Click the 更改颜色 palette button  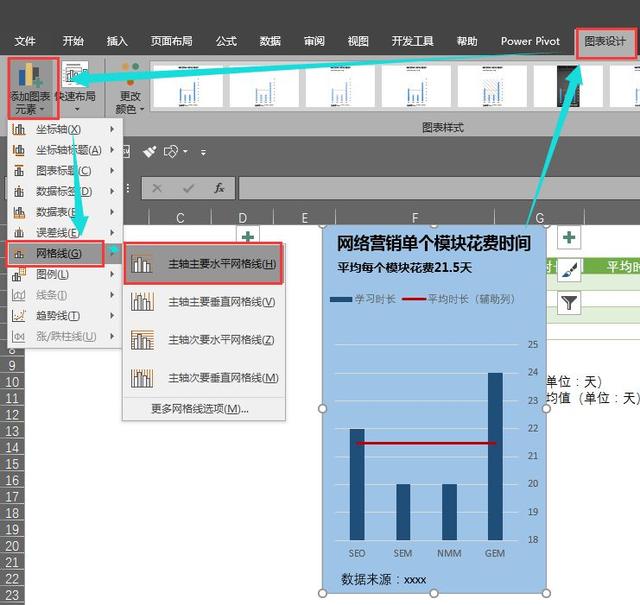130,87
